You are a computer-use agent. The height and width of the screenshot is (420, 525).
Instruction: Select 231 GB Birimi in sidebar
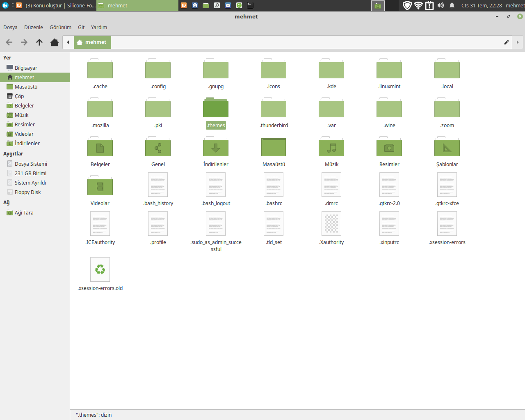(x=35, y=173)
